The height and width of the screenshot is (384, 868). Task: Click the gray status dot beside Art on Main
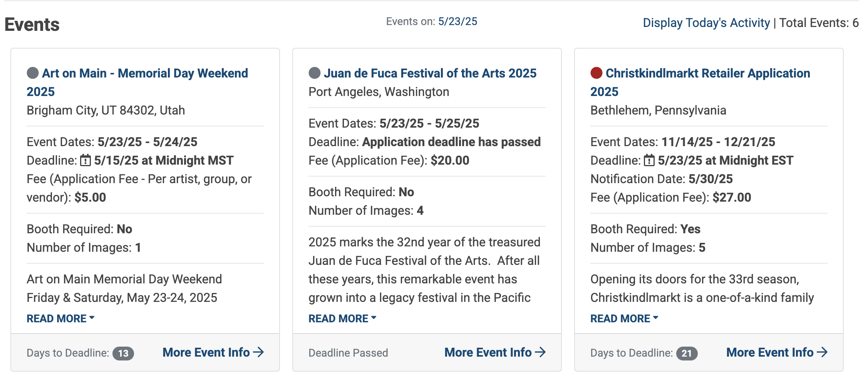coord(33,73)
